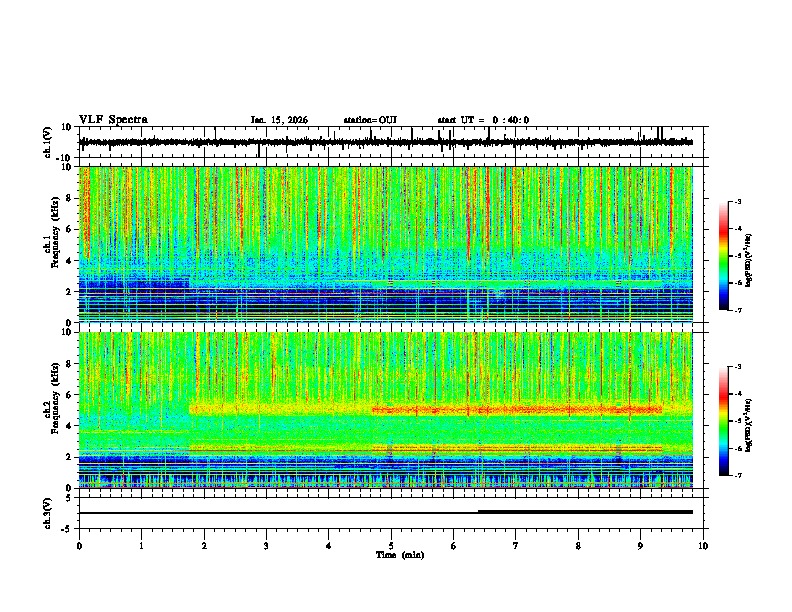Click the log(PSD) label beside ch.2 color bar

point(749,426)
